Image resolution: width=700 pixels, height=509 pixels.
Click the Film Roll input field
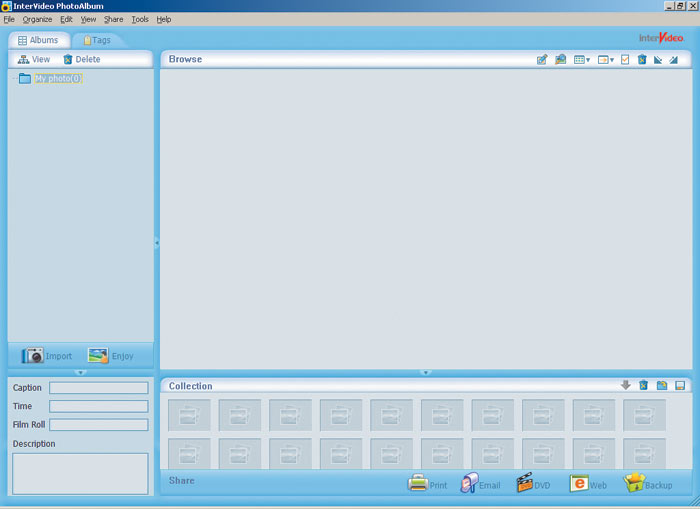click(x=99, y=425)
